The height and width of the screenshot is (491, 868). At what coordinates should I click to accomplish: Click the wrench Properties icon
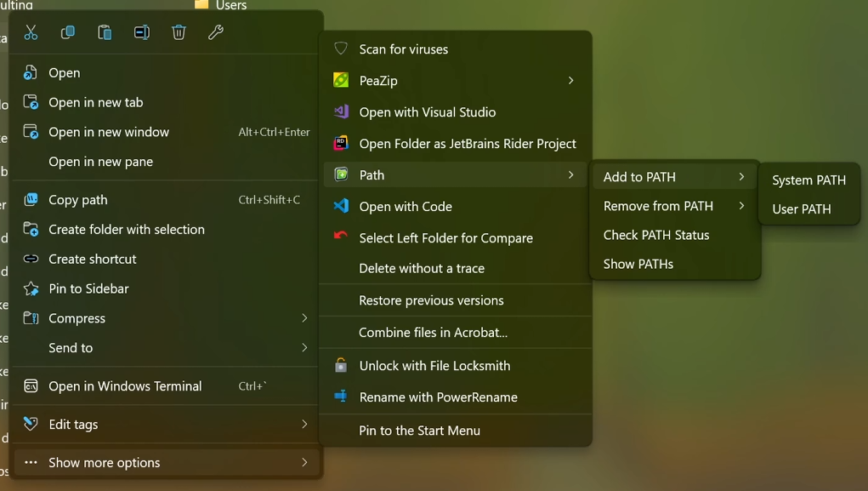click(215, 32)
